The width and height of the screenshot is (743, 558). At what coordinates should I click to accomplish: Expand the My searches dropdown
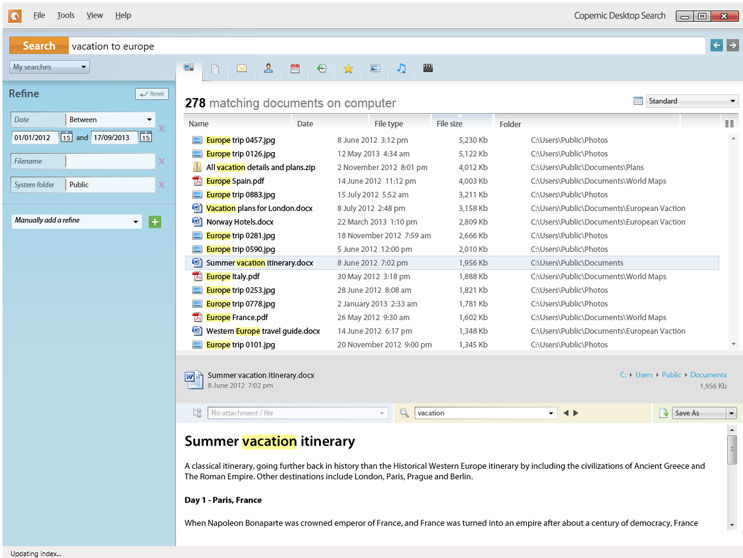49,67
